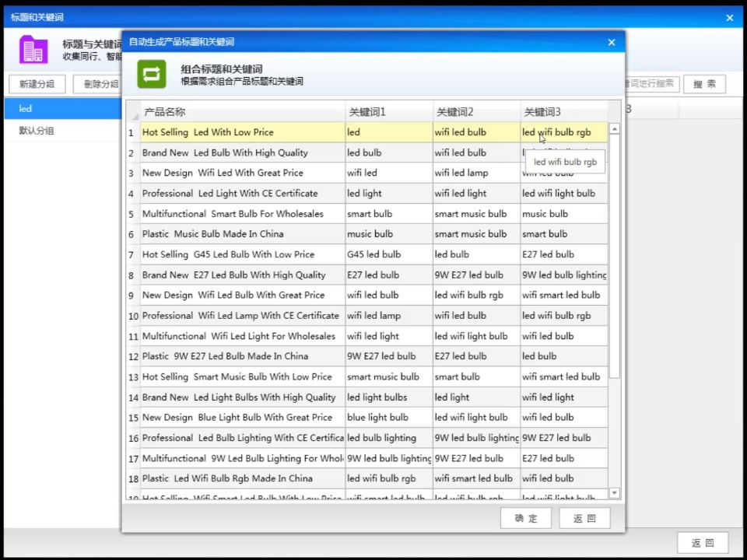Click 'Professional Led Light With CE Certificate'
The image size is (747, 560).
(x=243, y=194)
